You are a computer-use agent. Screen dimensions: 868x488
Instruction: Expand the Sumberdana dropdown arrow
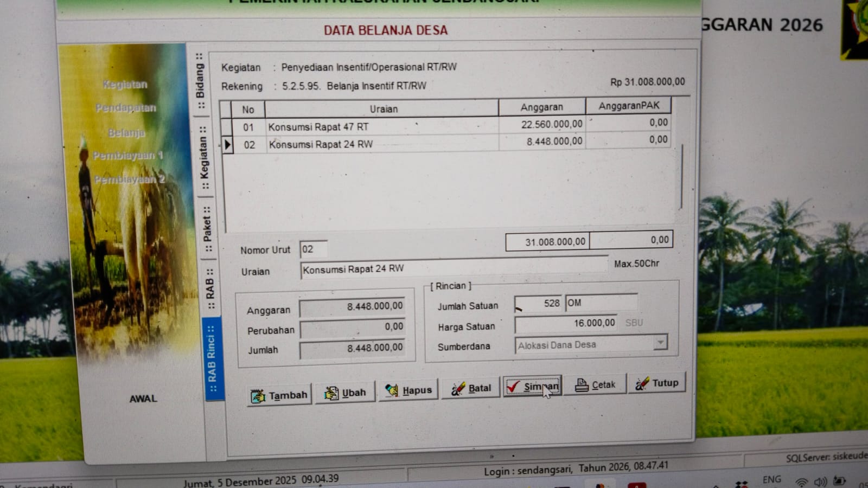click(x=660, y=342)
